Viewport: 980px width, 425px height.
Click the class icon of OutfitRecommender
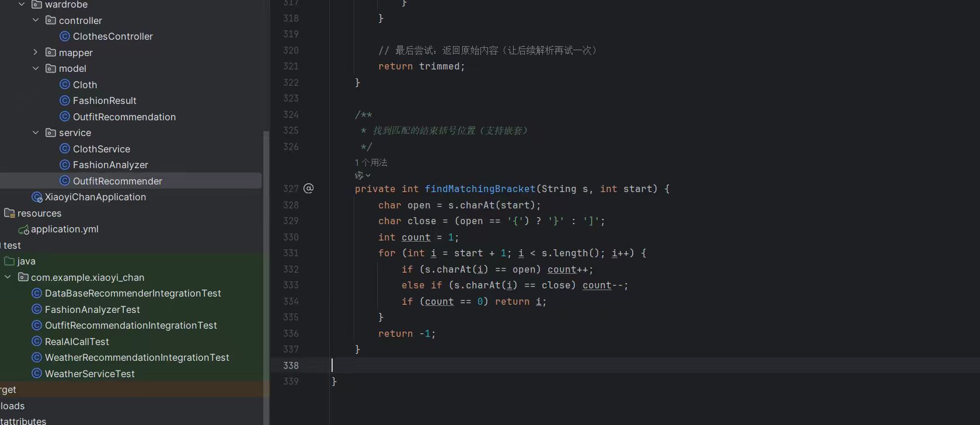(x=65, y=181)
